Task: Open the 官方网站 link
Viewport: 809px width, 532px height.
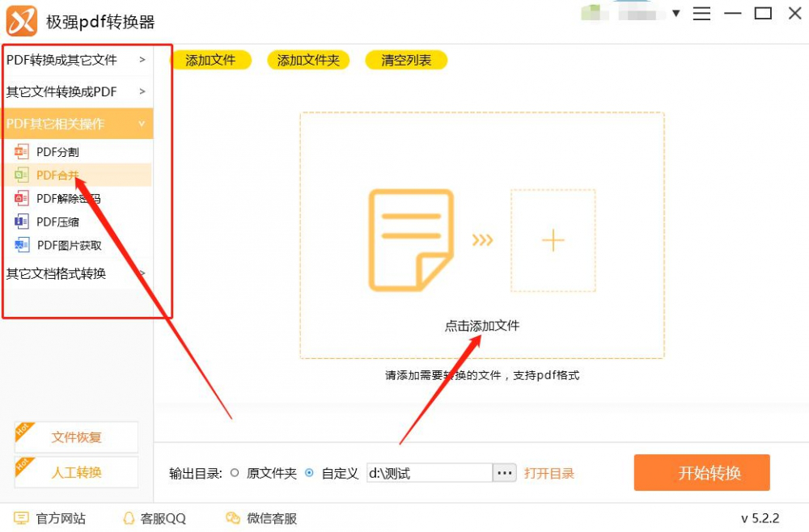Action: coord(61,518)
